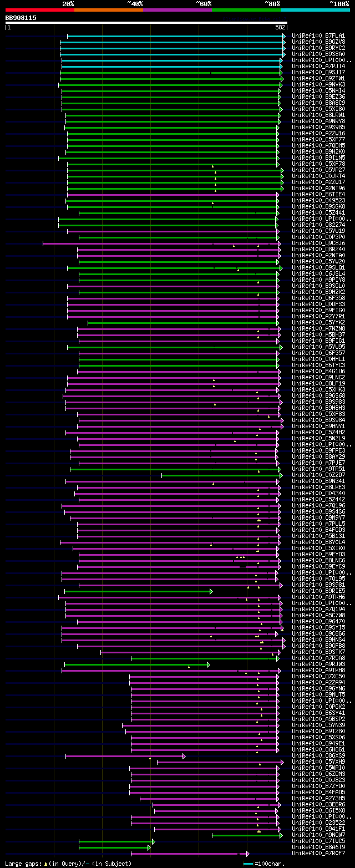Screen dimensions: 355x868
Task: Open hit UniRef100_O82274
Action: pyautogui.click(x=318, y=225)
